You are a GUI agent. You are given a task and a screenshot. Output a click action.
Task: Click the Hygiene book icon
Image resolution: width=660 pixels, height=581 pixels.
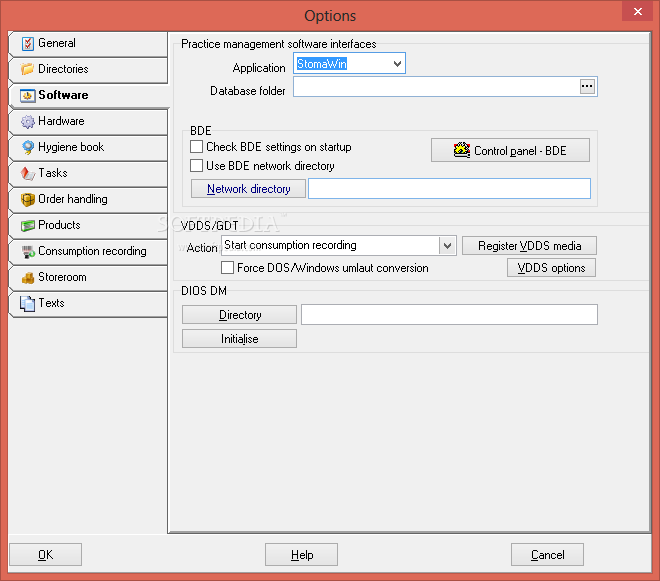(x=28, y=147)
